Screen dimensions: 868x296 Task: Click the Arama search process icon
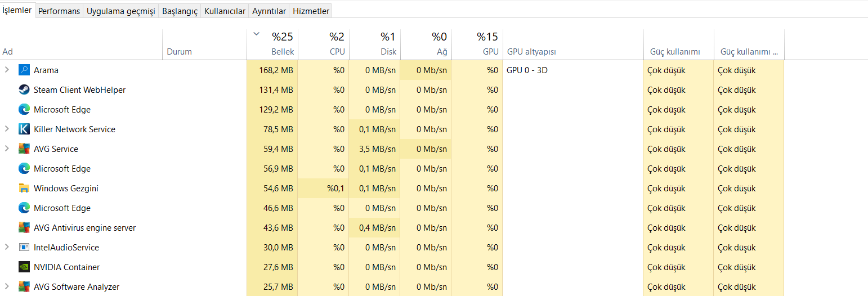[24, 70]
